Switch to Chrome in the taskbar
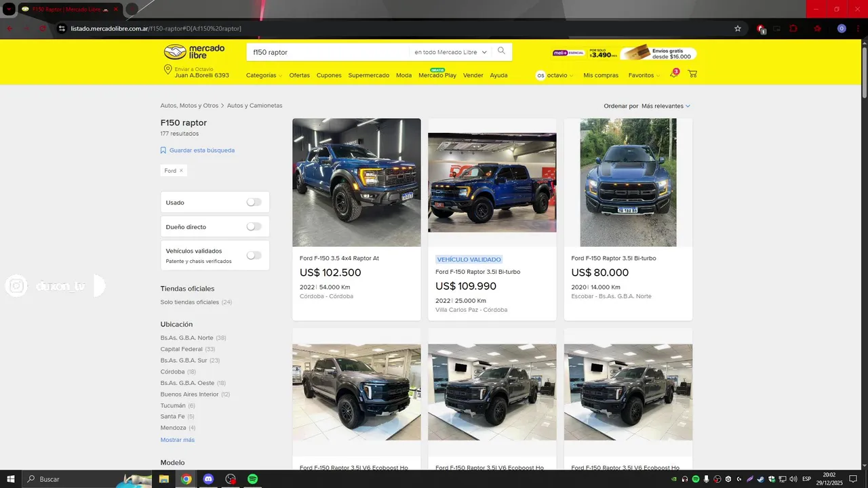The height and width of the screenshot is (488, 868). pos(186,479)
